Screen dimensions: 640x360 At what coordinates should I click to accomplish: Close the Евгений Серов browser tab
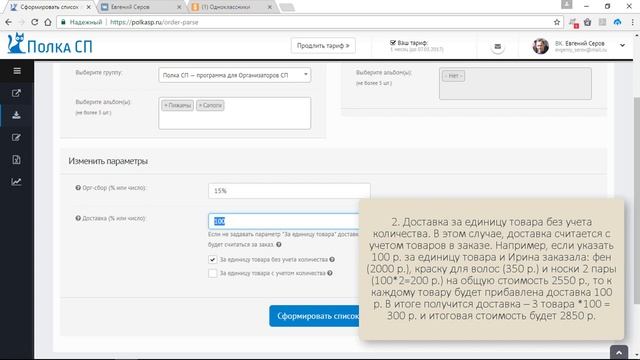click(179, 7)
